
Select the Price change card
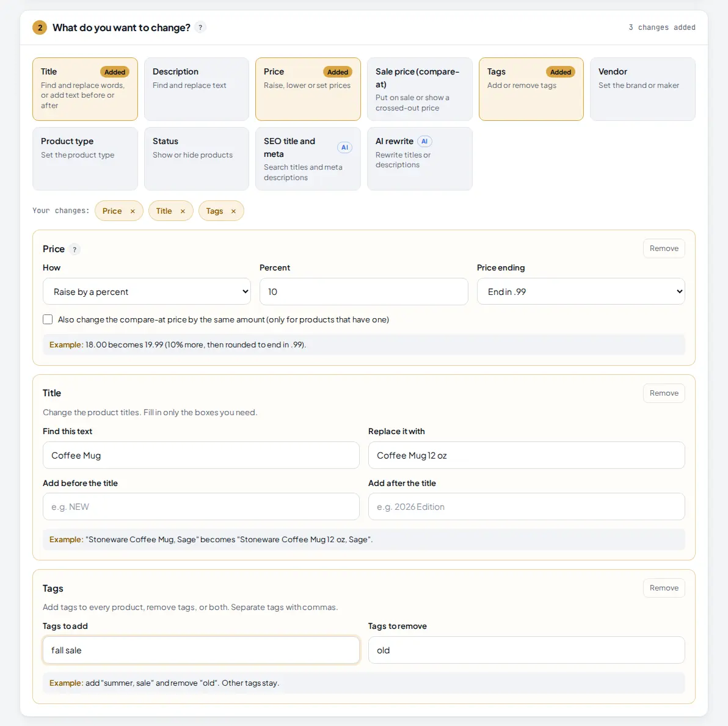(308, 89)
